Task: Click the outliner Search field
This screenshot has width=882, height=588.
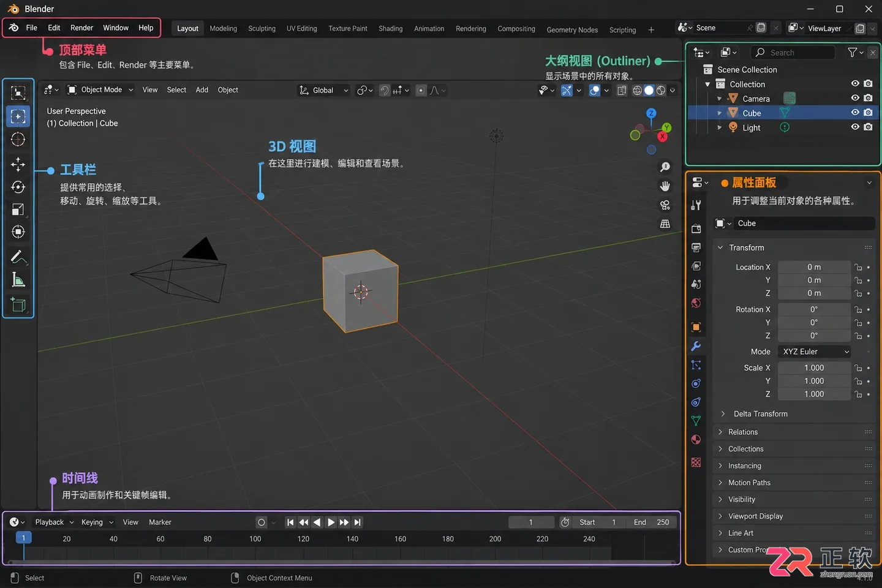Action: click(793, 53)
